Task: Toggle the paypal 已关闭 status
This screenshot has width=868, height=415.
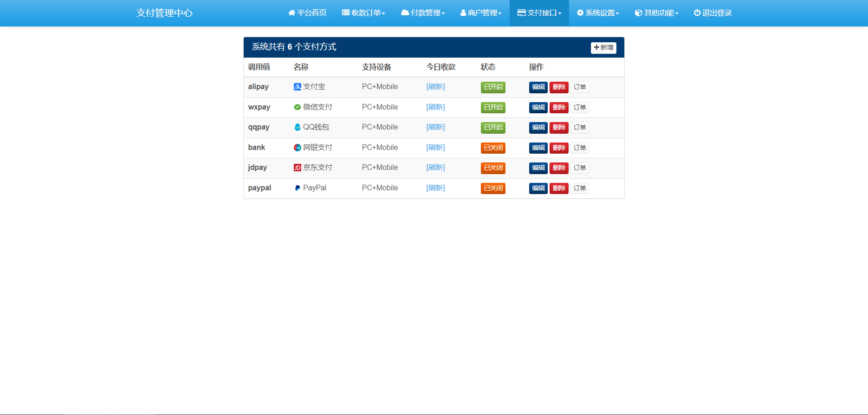Action: pos(493,188)
